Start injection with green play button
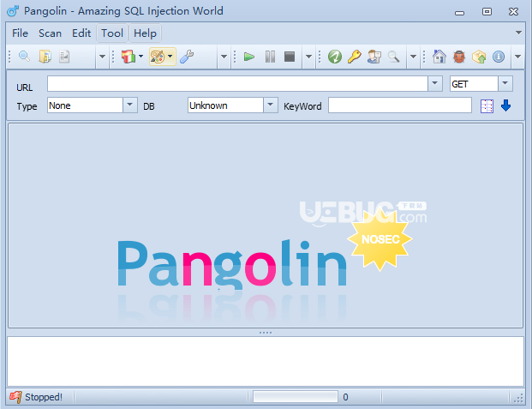This screenshot has width=532, height=409. click(x=249, y=57)
